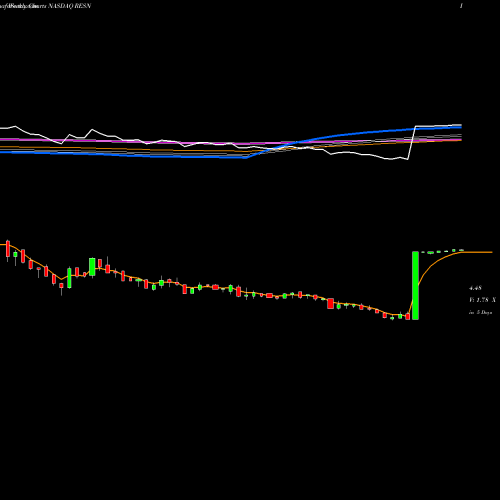Screen dimensions: 500x500
Task: Click the wide green candle beside the early red candles
Action: (x=92, y=267)
